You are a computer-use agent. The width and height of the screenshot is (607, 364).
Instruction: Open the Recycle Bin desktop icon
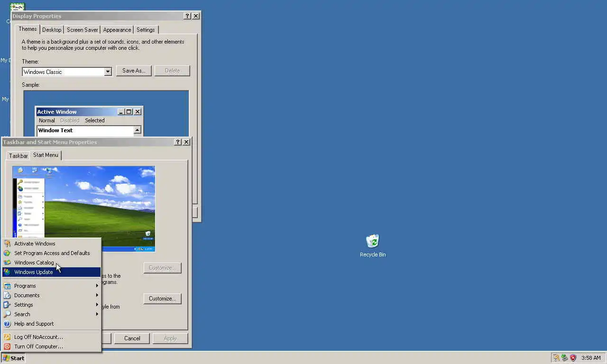coord(373,246)
